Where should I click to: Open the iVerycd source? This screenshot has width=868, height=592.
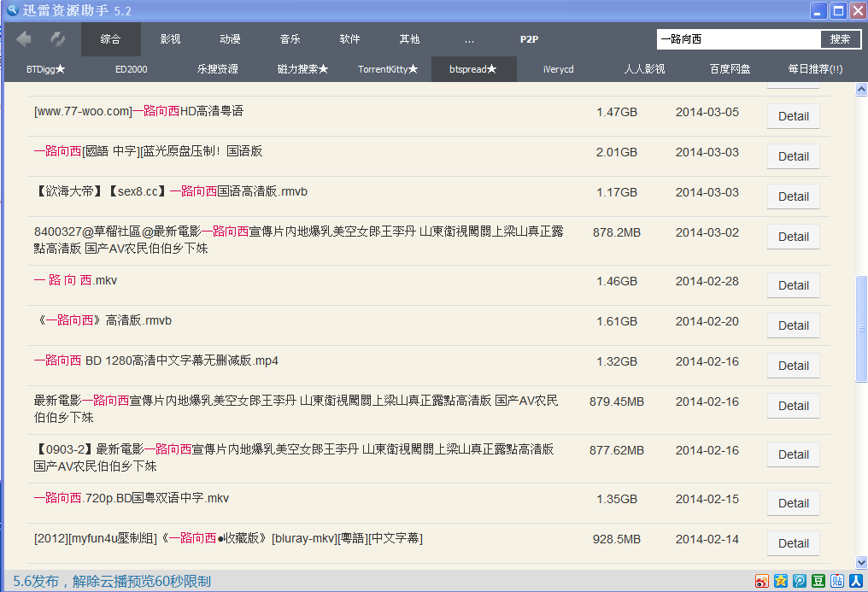tap(559, 69)
